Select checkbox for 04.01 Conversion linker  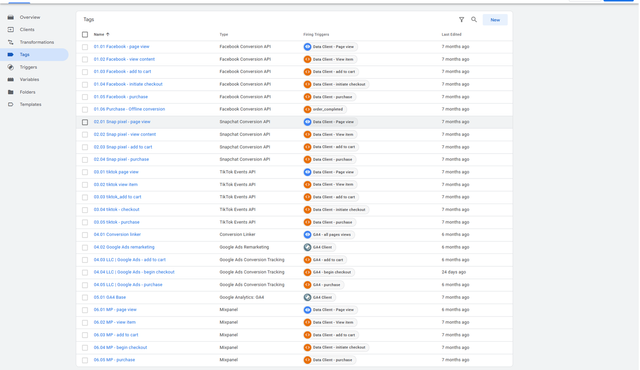click(x=85, y=235)
